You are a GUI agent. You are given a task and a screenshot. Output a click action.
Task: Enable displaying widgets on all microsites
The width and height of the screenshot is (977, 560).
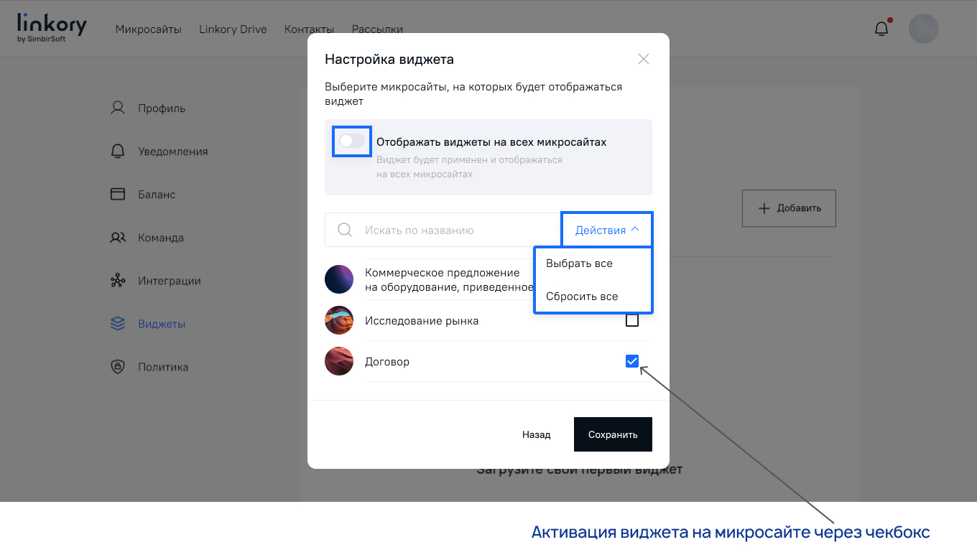tap(351, 141)
